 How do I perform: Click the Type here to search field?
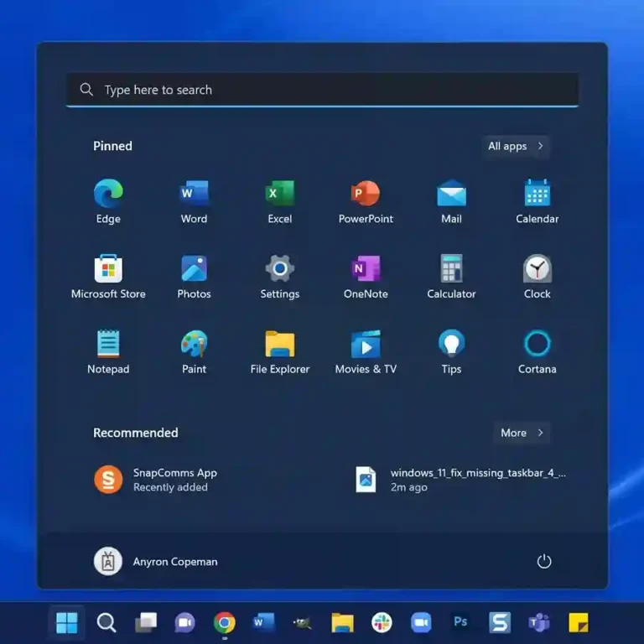click(x=322, y=90)
